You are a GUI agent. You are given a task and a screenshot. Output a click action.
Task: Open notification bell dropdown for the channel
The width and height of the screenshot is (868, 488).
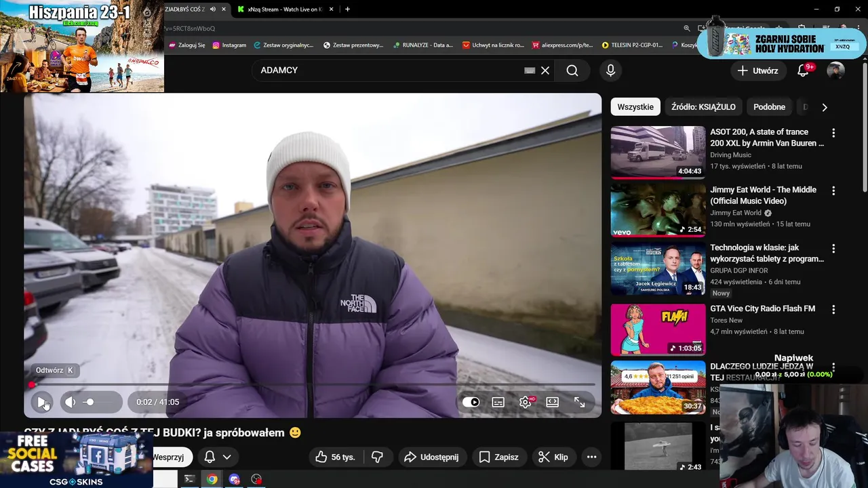218,457
